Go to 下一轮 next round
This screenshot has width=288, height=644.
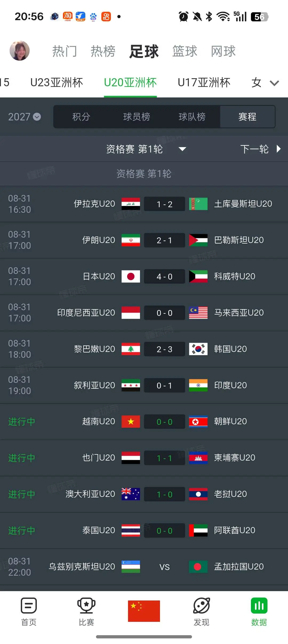[x=261, y=149]
